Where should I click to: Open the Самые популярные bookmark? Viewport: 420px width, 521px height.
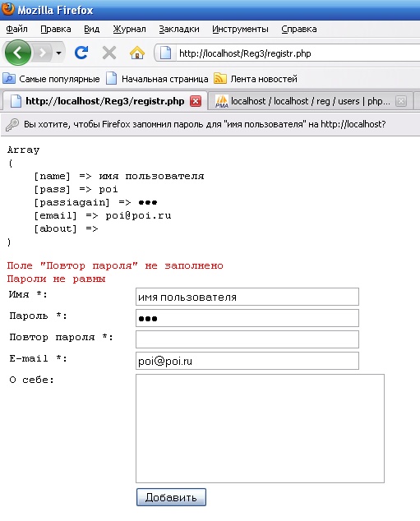coord(52,79)
